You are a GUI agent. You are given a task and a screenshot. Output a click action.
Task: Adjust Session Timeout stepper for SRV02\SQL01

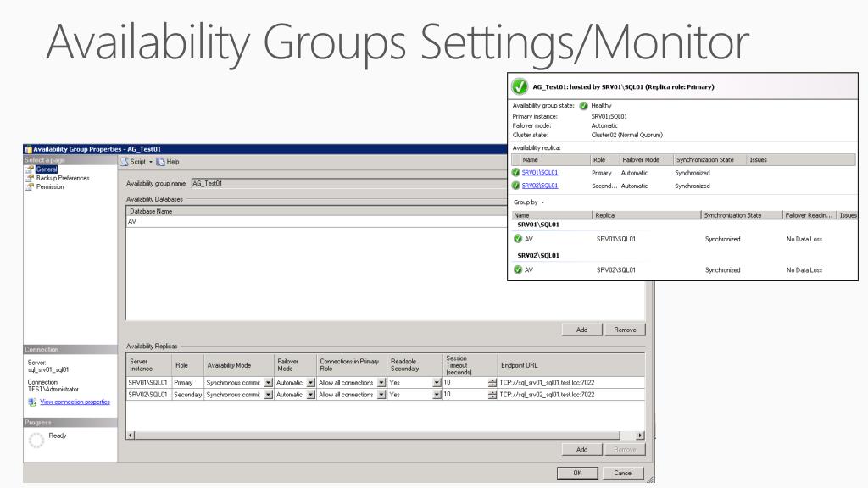pyautogui.click(x=492, y=395)
